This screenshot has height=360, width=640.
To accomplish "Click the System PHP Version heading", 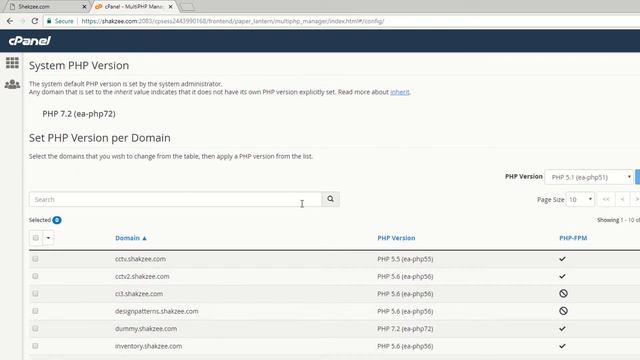I will pyautogui.click(x=79, y=66).
